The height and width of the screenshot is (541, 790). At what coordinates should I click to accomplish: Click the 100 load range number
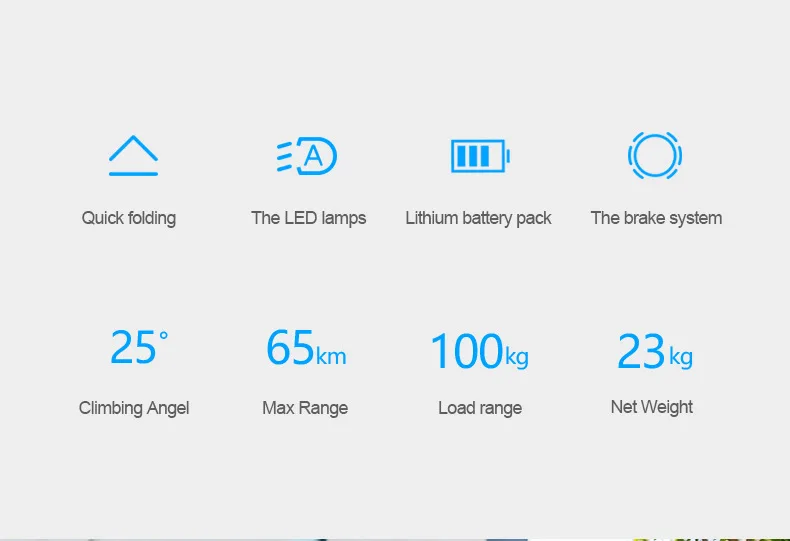tap(465, 352)
